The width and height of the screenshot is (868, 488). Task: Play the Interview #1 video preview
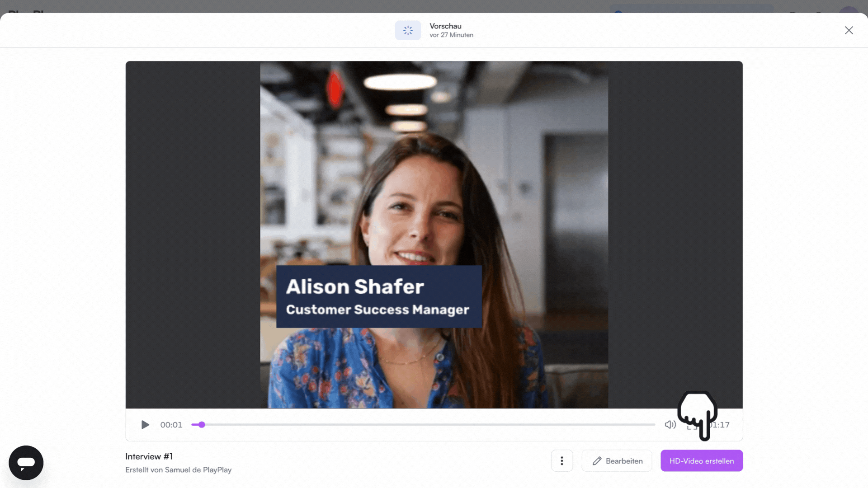145,425
